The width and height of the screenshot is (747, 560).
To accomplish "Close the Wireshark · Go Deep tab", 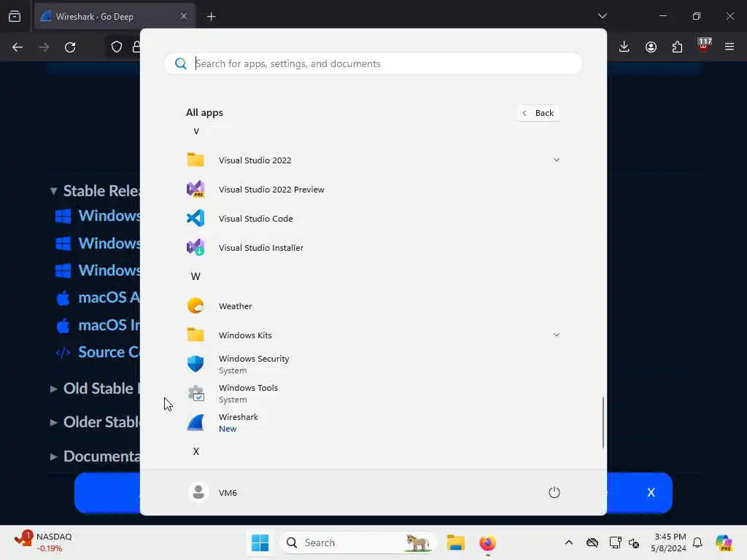I will point(184,16).
